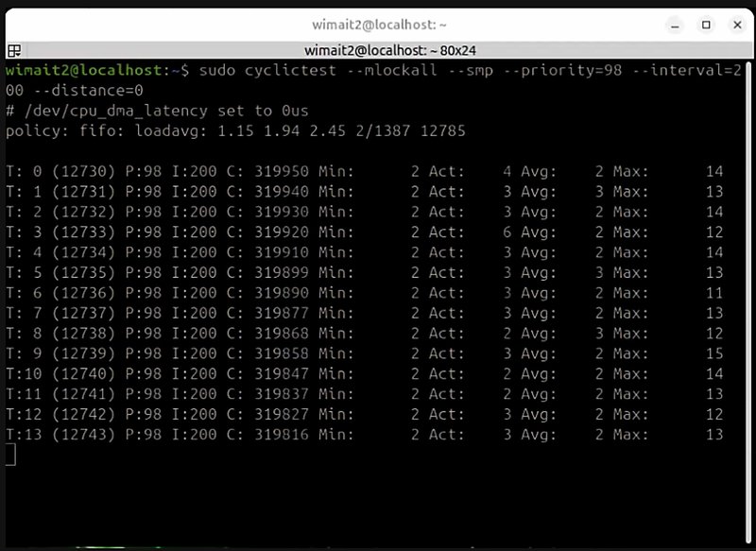Close the terminal window
This screenshot has width=756, height=551.
click(x=739, y=25)
